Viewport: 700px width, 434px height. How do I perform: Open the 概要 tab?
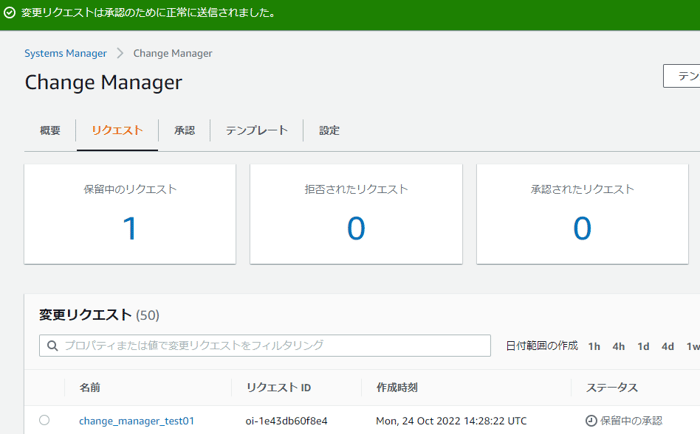click(50, 130)
